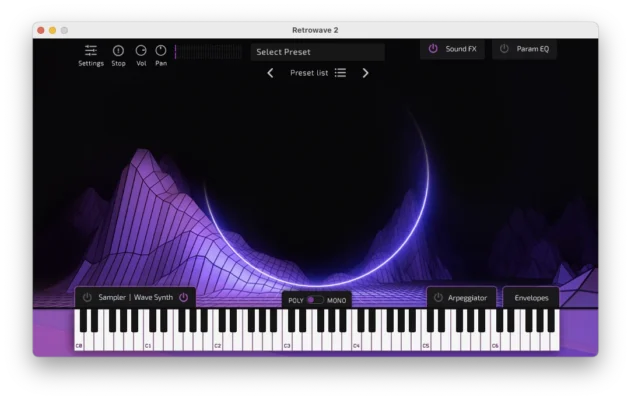
Task: Play the C2 piano key
Action: (x=218, y=341)
